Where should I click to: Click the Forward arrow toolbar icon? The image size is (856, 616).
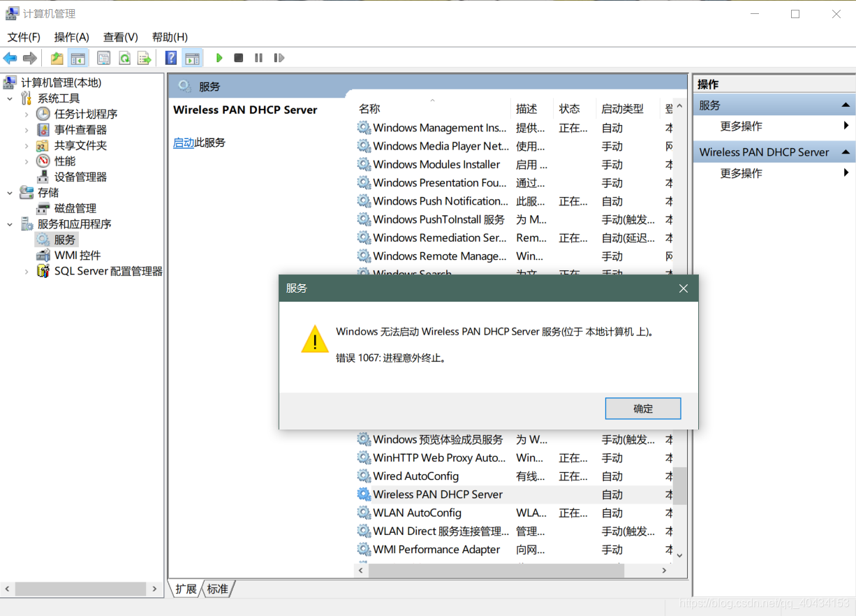(29, 58)
